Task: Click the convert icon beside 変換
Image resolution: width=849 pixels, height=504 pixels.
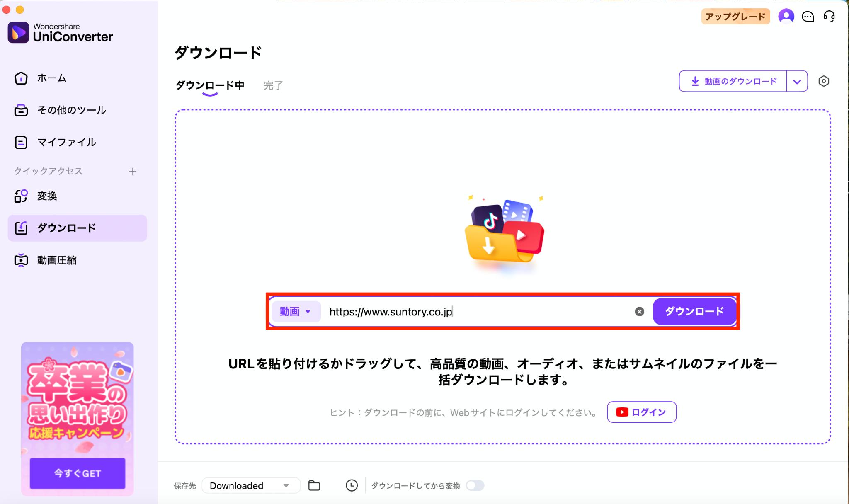Action: [x=21, y=196]
